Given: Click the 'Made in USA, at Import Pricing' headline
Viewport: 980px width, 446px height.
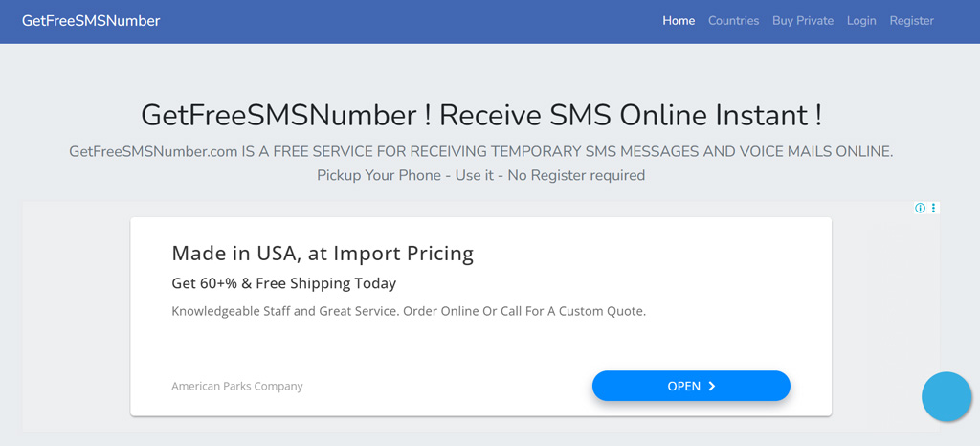Looking at the screenshot, I should (x=323, y=254).
